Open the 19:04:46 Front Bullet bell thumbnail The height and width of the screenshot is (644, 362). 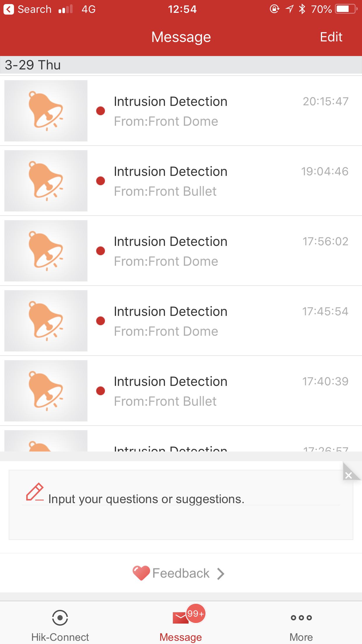point(46,181)
